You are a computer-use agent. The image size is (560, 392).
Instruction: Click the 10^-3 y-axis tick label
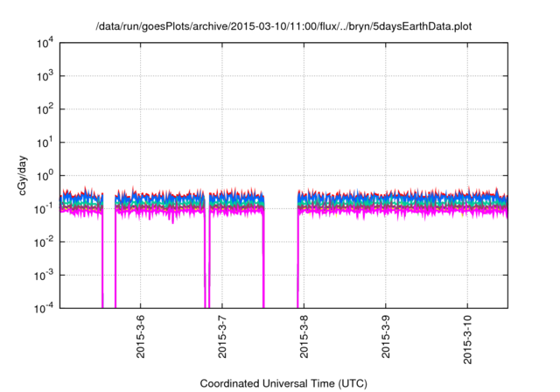(44, 276)
